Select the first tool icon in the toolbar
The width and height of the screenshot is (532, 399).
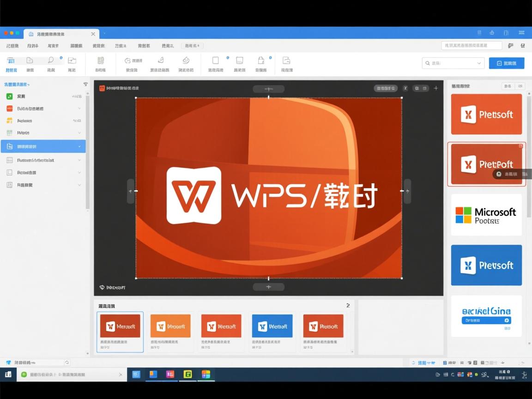[11, 61]
